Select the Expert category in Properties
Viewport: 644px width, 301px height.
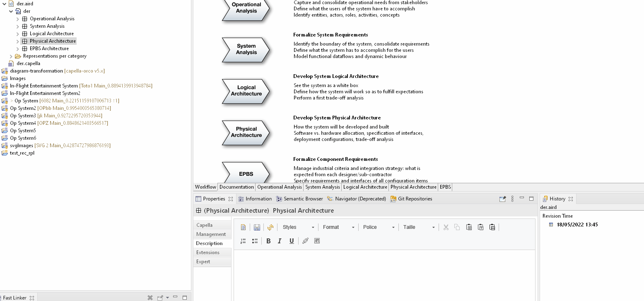coord(203,261)
